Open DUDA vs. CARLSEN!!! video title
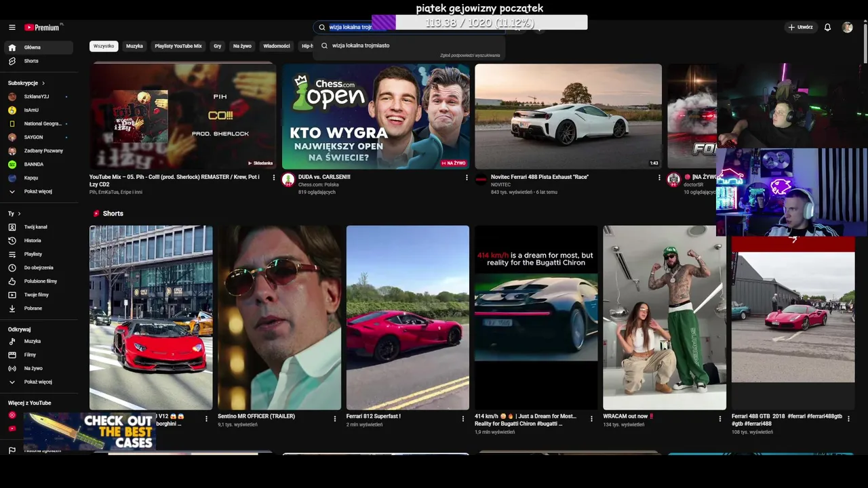The height and width of the screenshot is (488, 868). [x=324, y=177]
